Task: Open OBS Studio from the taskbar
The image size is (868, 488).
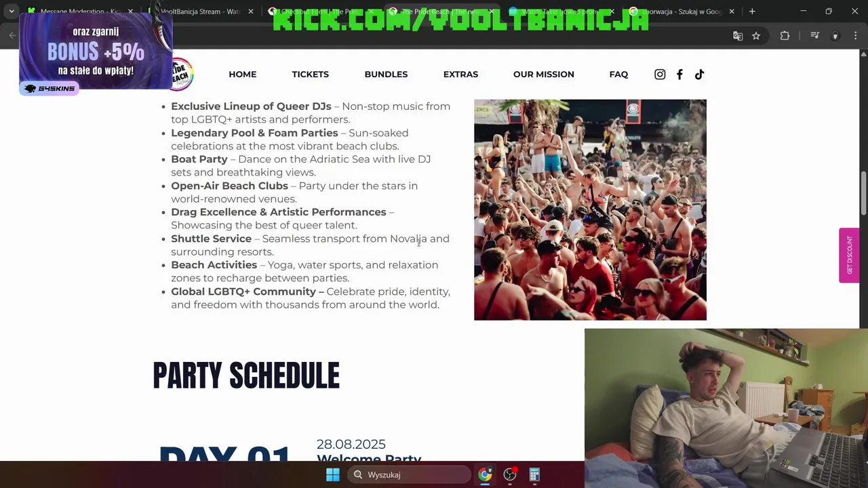Action: click(510, 474)
